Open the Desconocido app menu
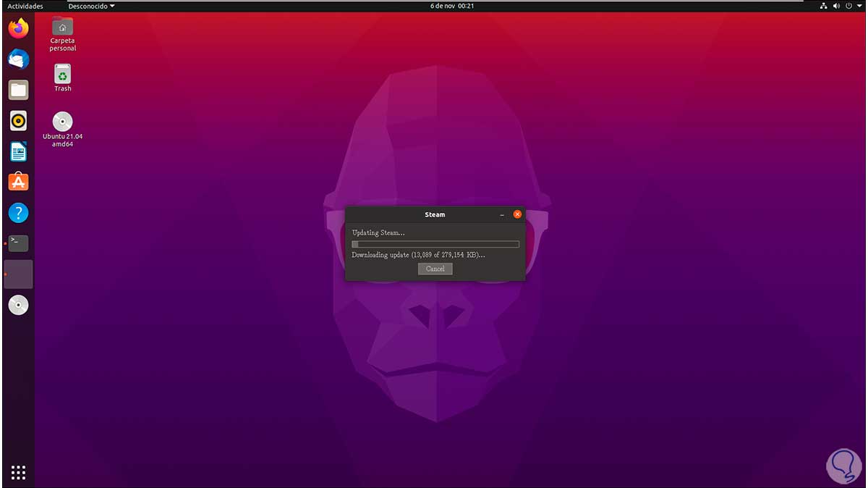 point(91,6)
